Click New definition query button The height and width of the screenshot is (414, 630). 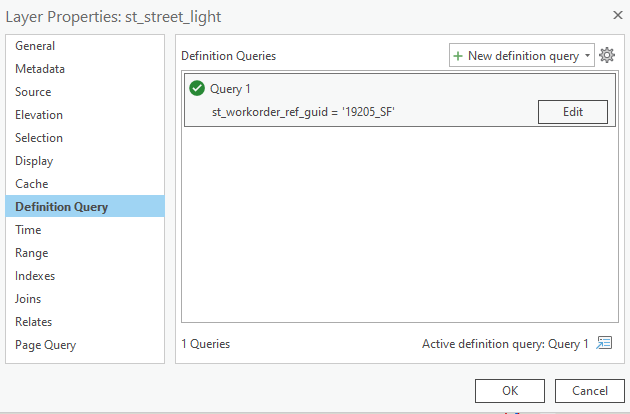[515, 56]
